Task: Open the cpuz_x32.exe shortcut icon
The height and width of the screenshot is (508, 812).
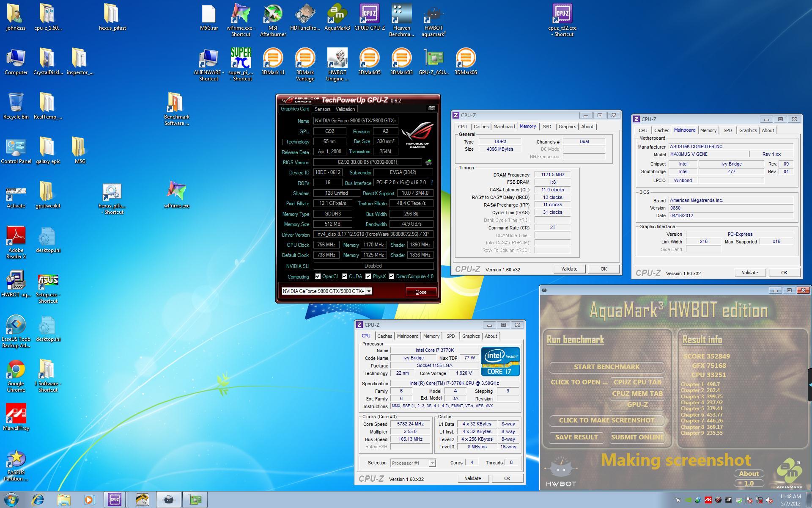Action: click(x=562, y=20)
